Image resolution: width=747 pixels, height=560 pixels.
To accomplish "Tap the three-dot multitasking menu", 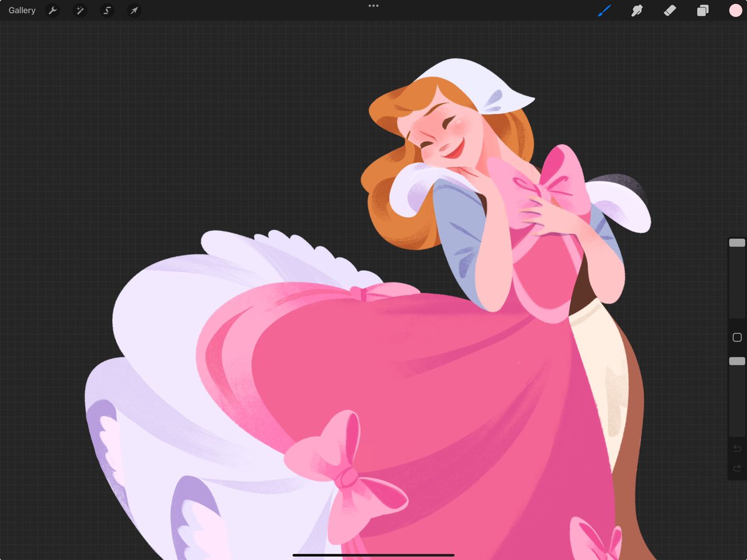I will [x=374, y=6].
